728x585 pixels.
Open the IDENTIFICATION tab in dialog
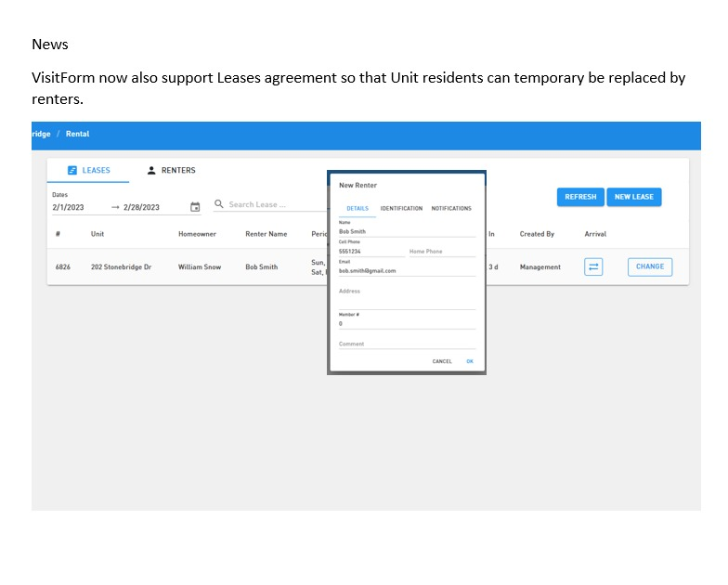401,208
